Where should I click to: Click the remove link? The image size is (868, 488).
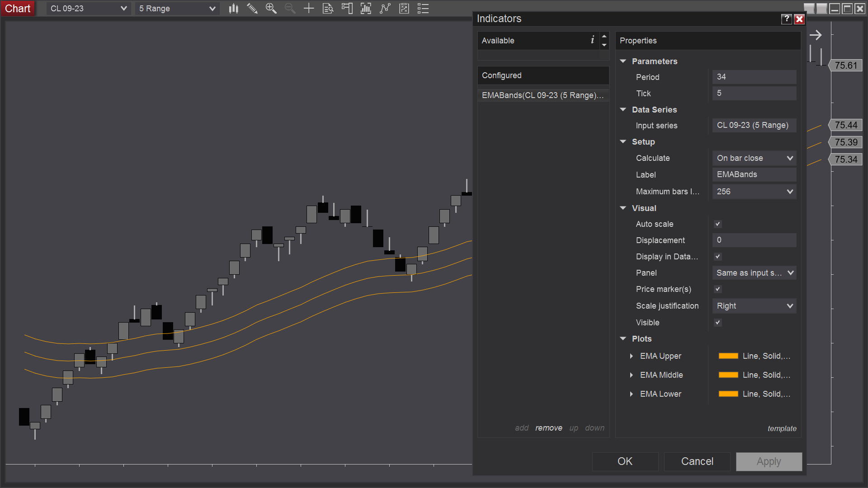coord(548,428)
